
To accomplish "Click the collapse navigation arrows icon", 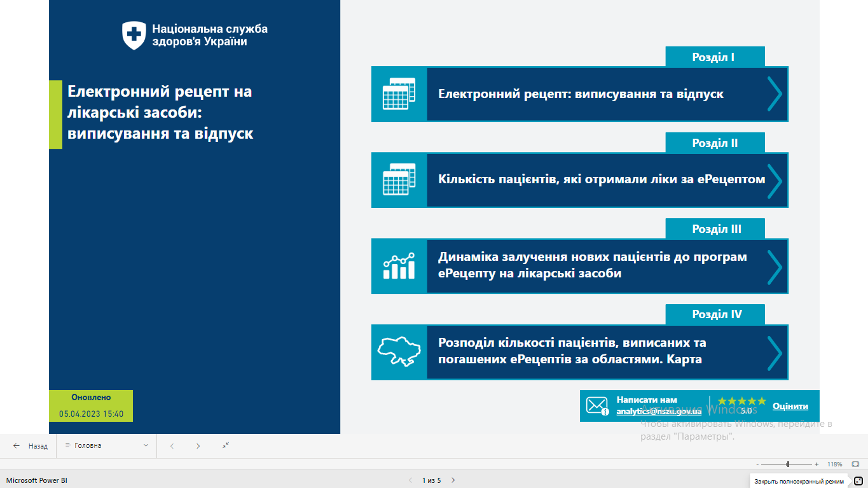I will pos(225,445).
